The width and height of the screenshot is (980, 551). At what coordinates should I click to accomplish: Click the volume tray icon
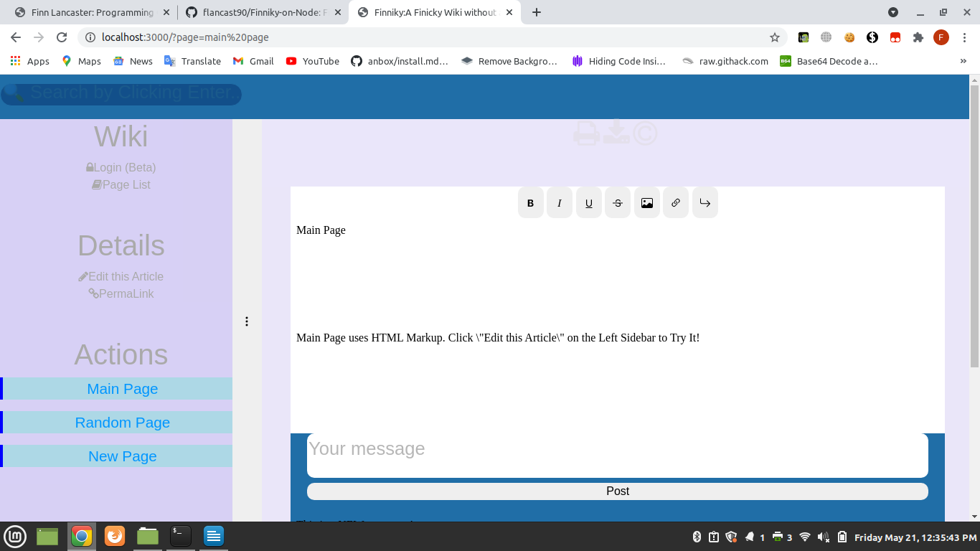tap(824, 537)
